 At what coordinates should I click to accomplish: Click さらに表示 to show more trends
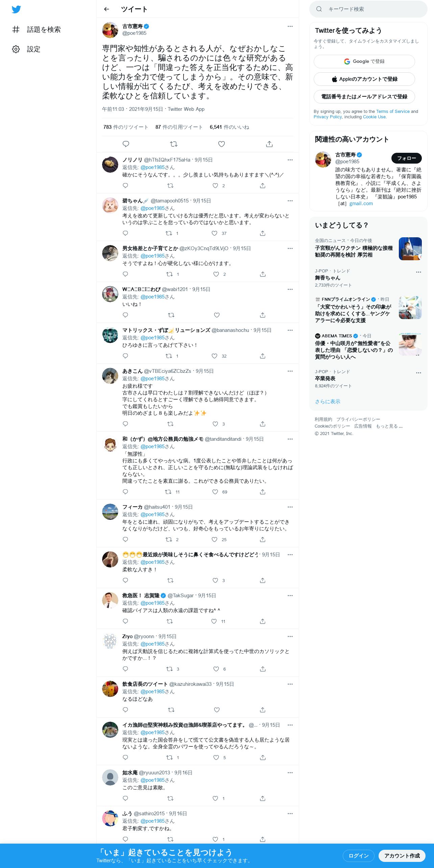[328, 402]
